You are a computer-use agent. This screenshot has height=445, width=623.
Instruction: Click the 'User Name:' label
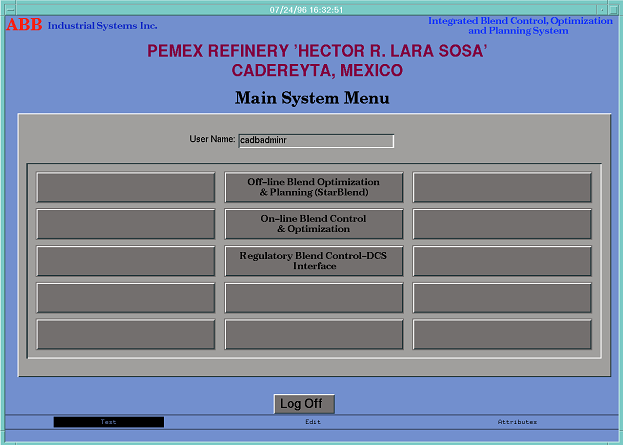point(212,139)
